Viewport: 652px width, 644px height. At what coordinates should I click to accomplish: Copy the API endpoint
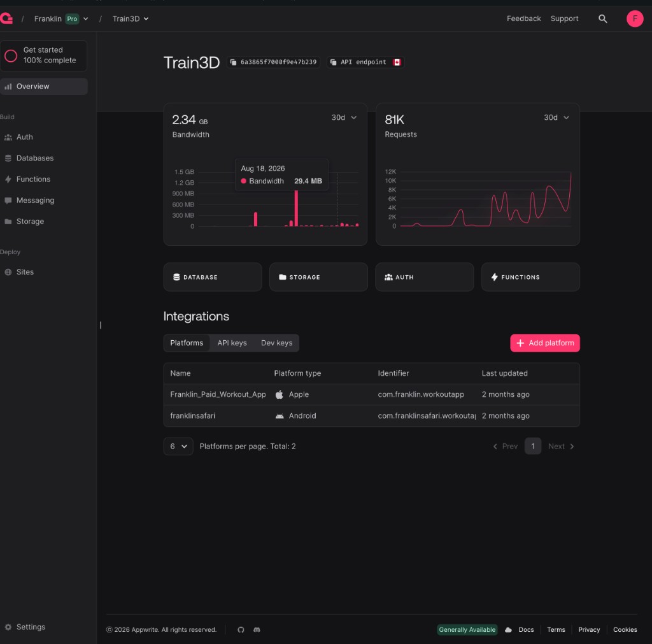click(365, 62)
